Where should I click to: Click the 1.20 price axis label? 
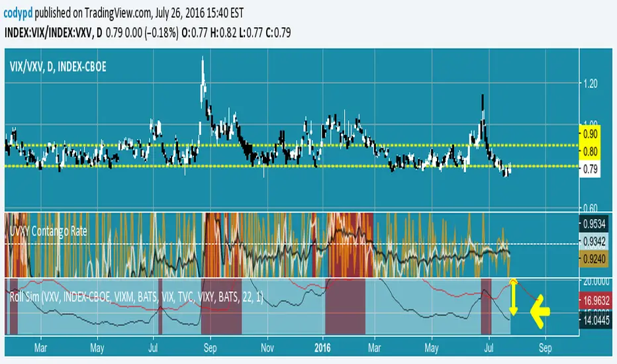591,83
